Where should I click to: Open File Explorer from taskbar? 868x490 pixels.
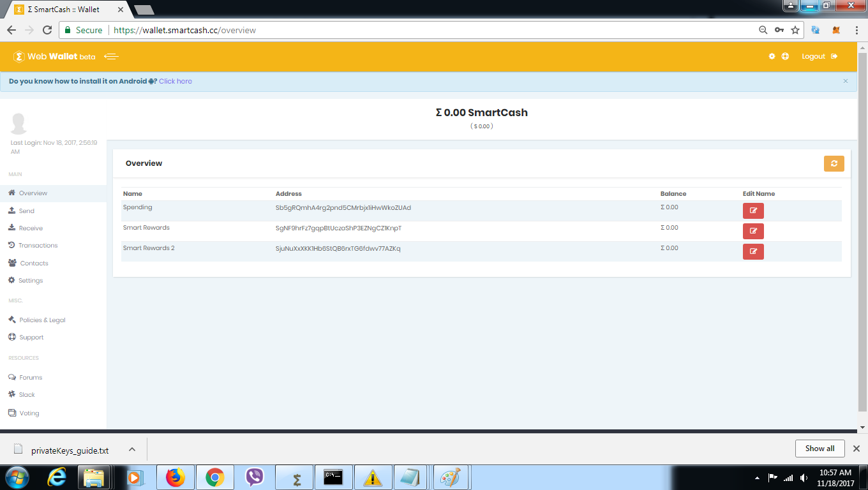(94, 477)
